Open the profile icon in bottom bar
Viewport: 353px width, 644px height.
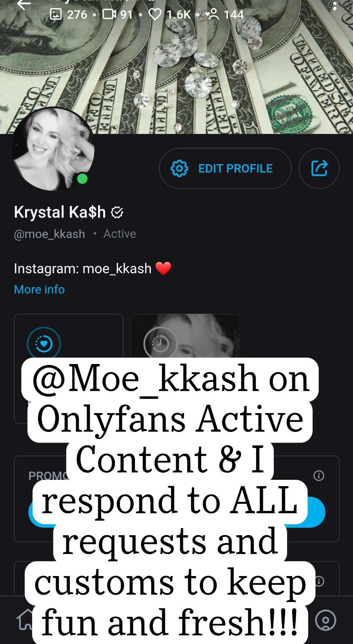(326, 620)
